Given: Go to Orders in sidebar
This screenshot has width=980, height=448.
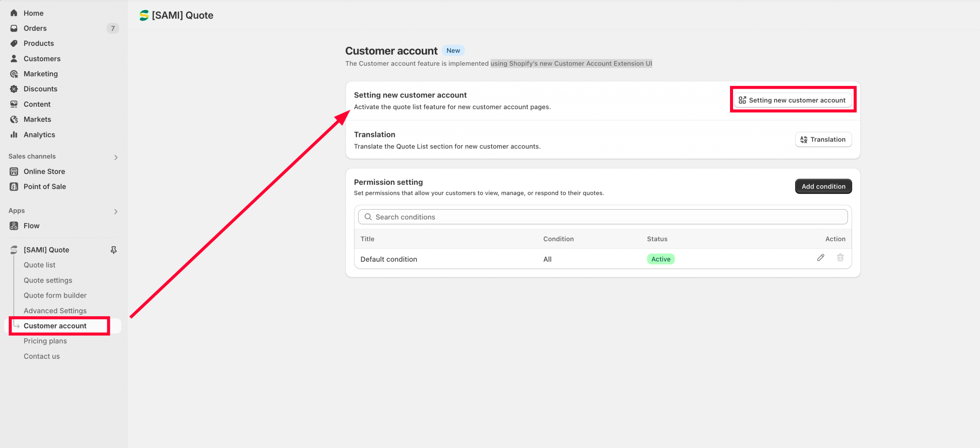Looking at the screenshot, I should tap(35, 28).
